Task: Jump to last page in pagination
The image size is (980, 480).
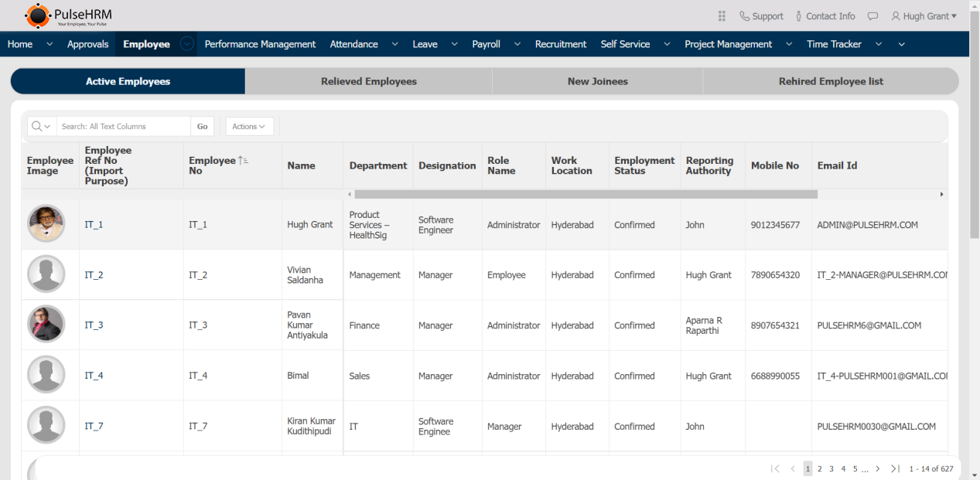Action: pos(895,468)
